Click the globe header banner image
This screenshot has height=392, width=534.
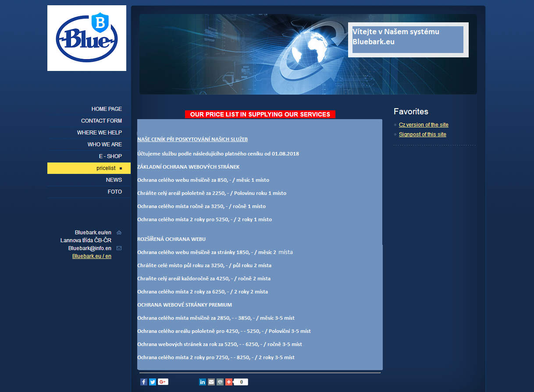[308, 54]
